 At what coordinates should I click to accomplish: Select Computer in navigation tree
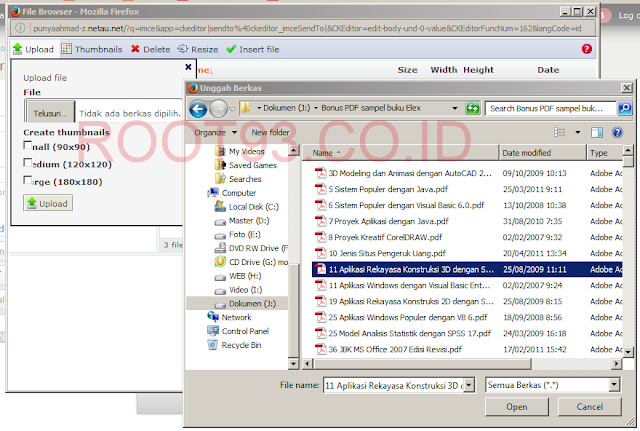pyautogui.click(x=231, y=193)
